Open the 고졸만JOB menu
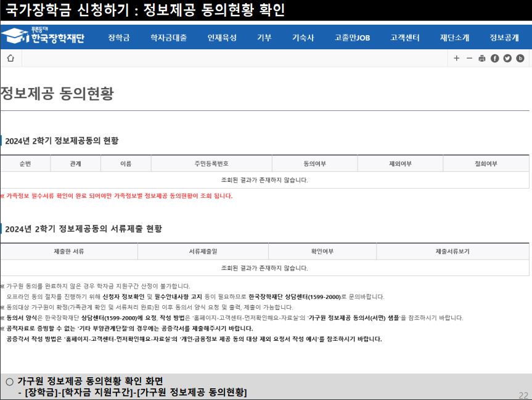This screenshot has height=400, width=532. (x=352, y=38)
